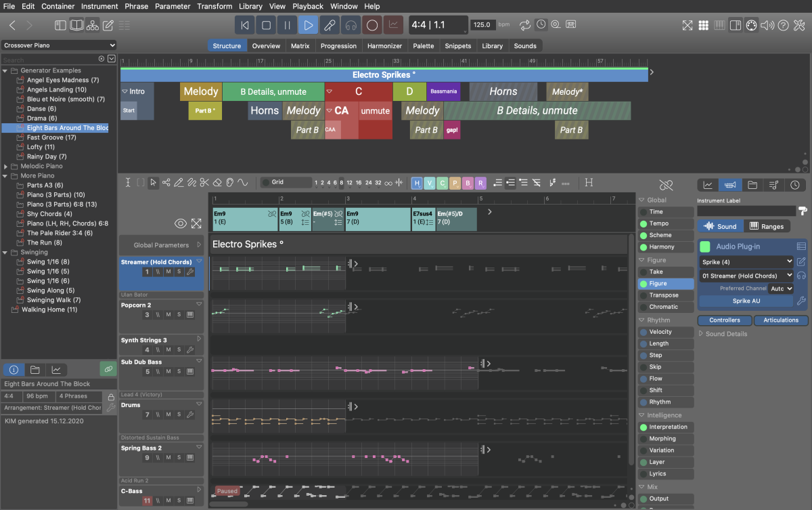Click the headphones icon in the transport bar
812x510 pixels.
pyautogui.click(x=351, y=25)
